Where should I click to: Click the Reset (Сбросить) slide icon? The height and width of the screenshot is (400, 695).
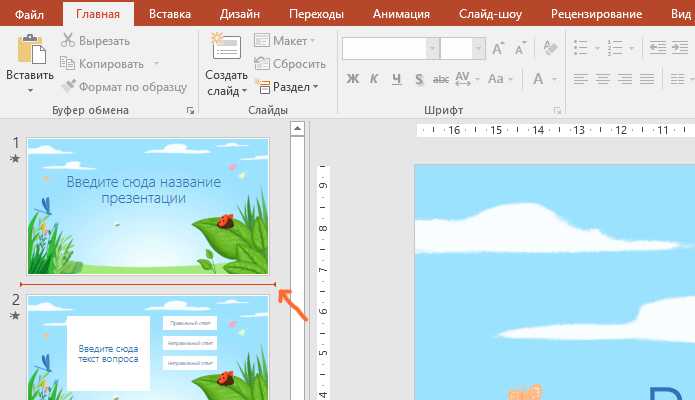click(262, 64)
